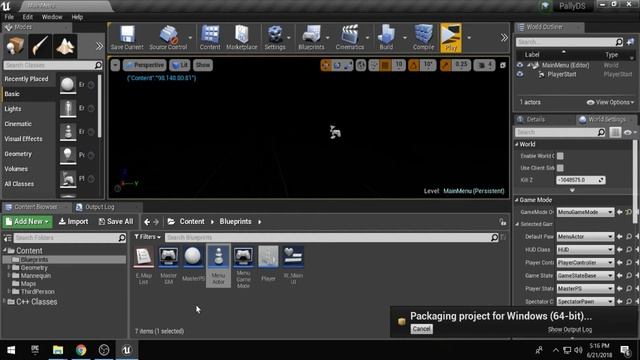Click the Play toolbar button
This screenshot has width=640, height=360.
click(x=451, y=38)
